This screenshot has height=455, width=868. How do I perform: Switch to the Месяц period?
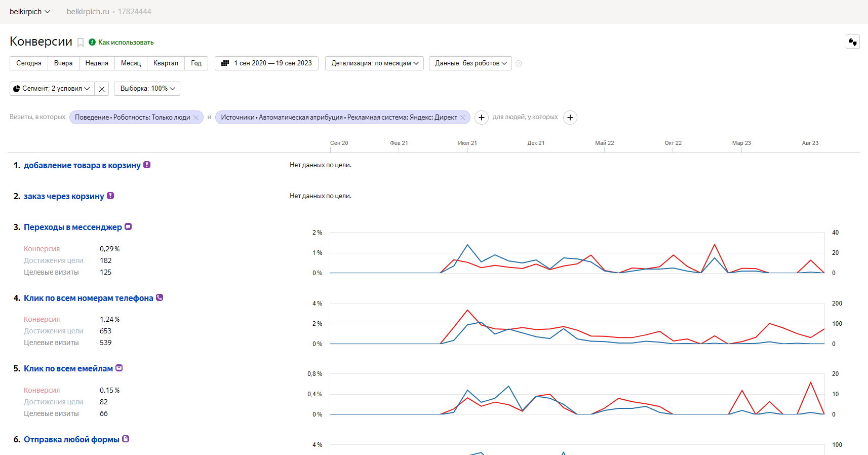pos(131,63)
